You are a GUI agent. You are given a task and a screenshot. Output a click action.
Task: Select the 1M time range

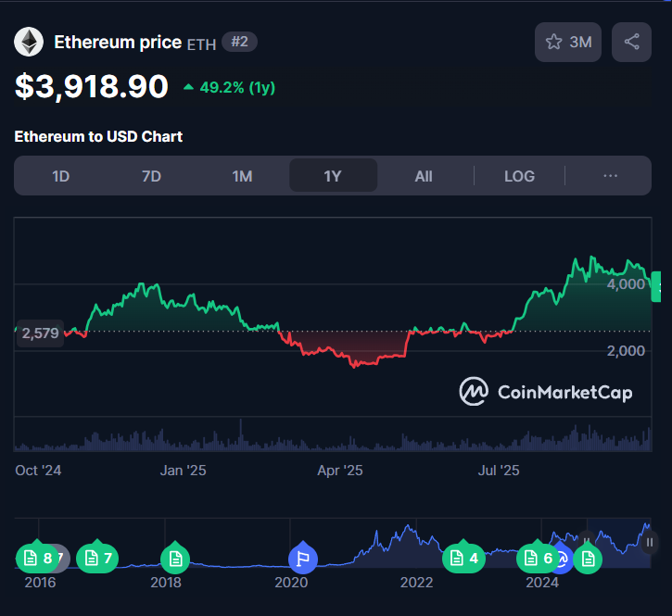tap(242, 176)
